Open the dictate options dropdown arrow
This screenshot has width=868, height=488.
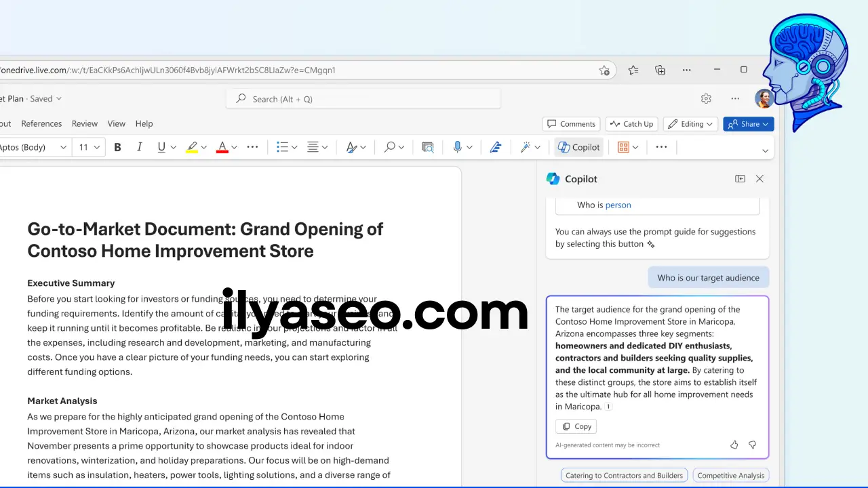[469, 147]
